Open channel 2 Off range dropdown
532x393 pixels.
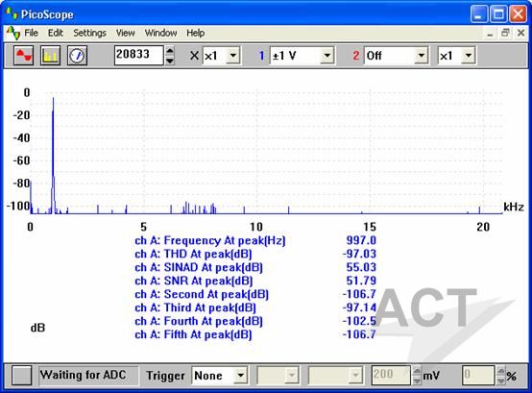click(x=421, y=56)
